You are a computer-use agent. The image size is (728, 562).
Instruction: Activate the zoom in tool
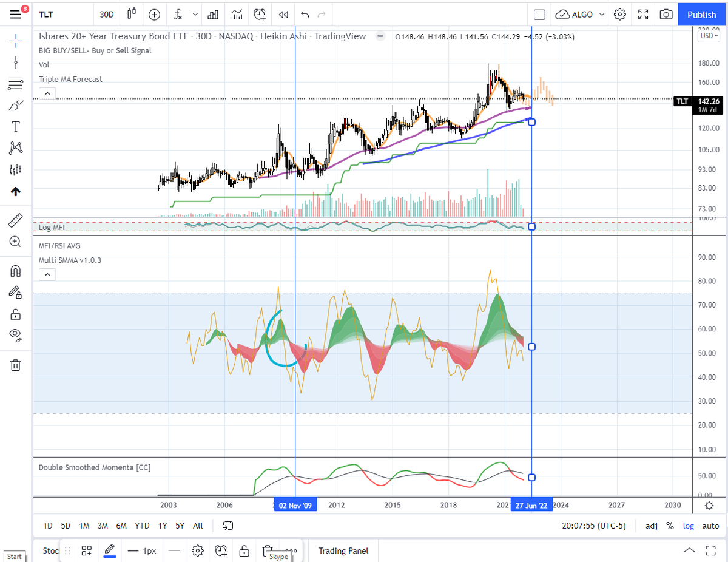click(x=16, y=241)
